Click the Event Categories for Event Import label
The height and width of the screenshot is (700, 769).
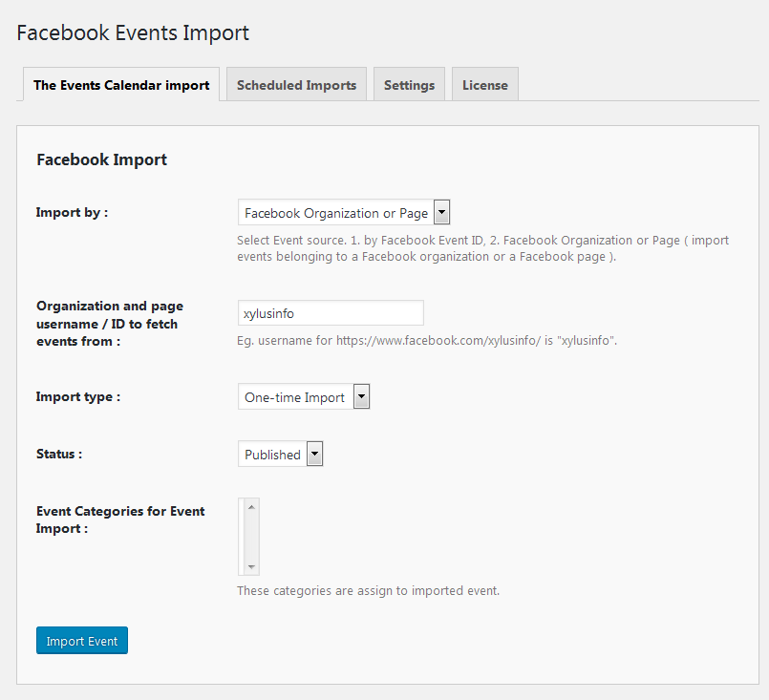pyautogui.click(x=120, y=520)
